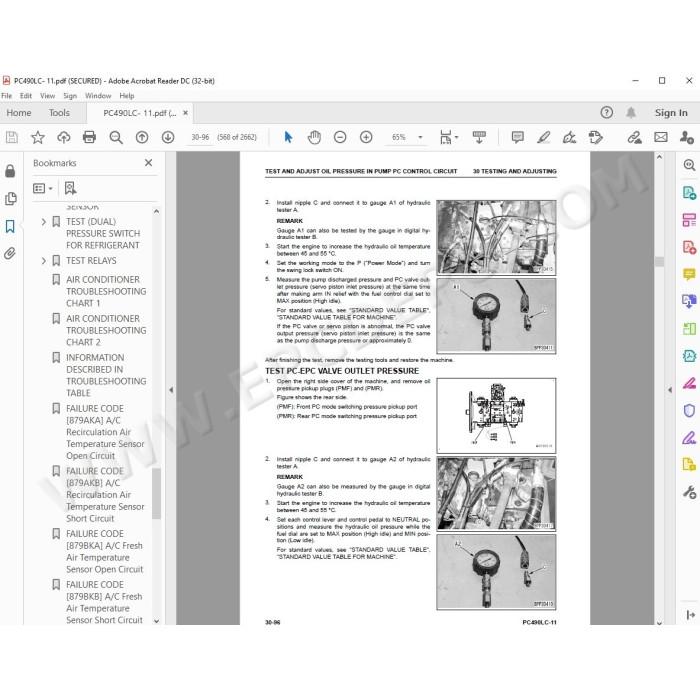
Task: Share link to file icon
Action: click(634, 137)
